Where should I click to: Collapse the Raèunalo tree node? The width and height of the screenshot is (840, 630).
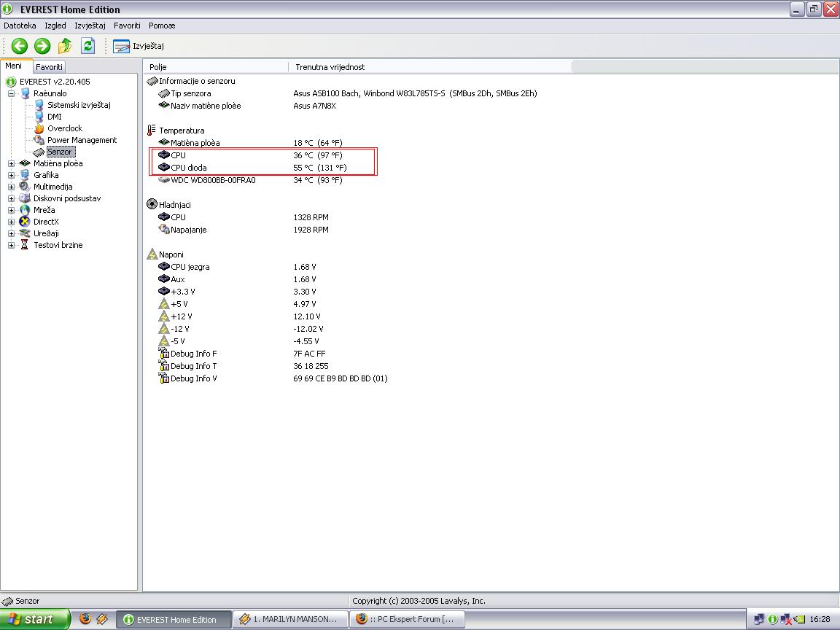(11, 93)
